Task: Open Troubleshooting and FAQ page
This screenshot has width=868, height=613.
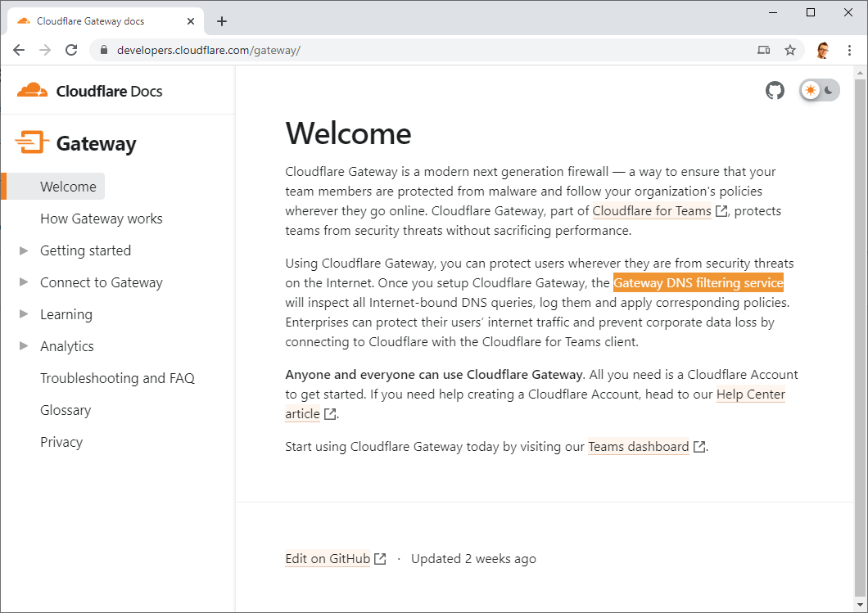Action: (117, 378)
